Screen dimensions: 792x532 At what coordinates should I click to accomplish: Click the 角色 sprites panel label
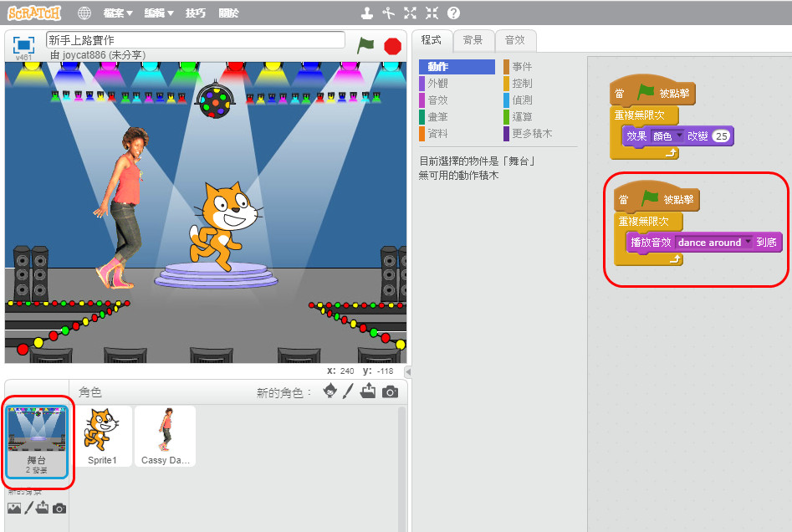pos(90,392)
